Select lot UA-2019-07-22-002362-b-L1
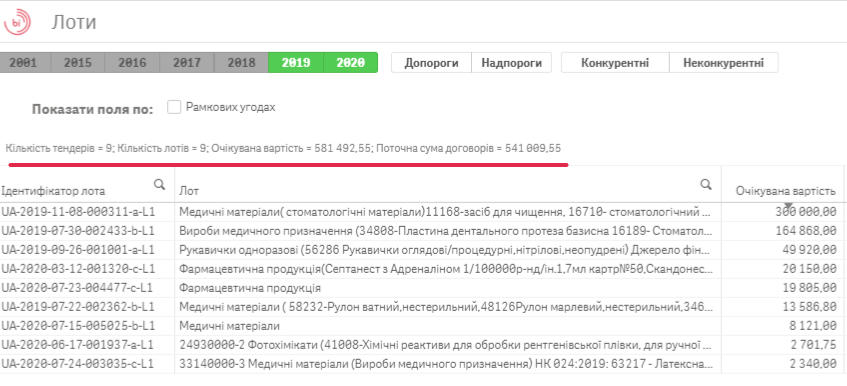The height and width of the screenshot is (386, 847). coord(78,307)
